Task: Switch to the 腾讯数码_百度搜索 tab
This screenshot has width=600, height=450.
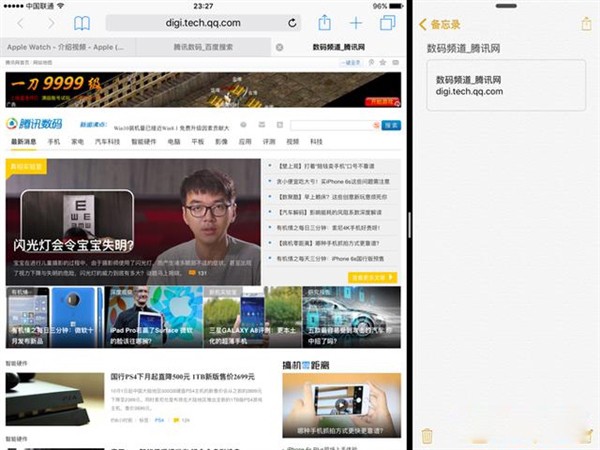Action: [203, 47]
